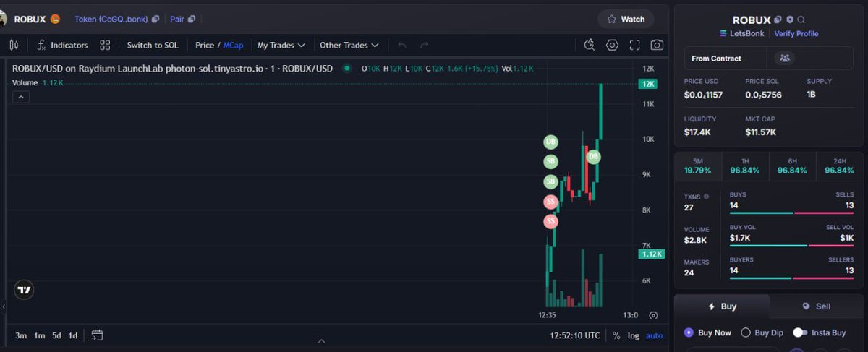Select the 3m time range
Image resolution: width=868 pixels, height=352 pixels.
coord(21,335)
